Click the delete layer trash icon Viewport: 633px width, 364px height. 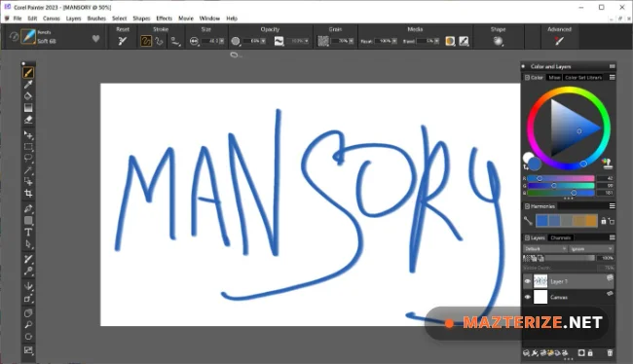click(610, 353)
